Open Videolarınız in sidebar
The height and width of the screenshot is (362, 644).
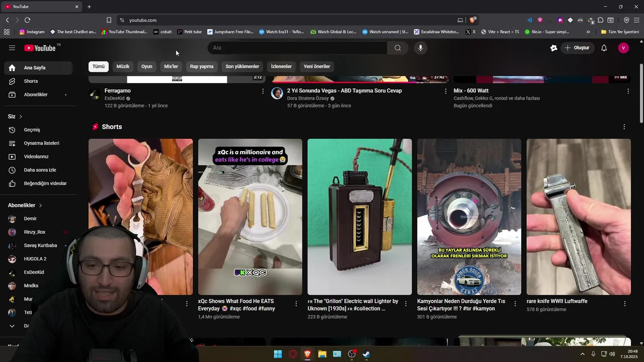pos(38,156)
